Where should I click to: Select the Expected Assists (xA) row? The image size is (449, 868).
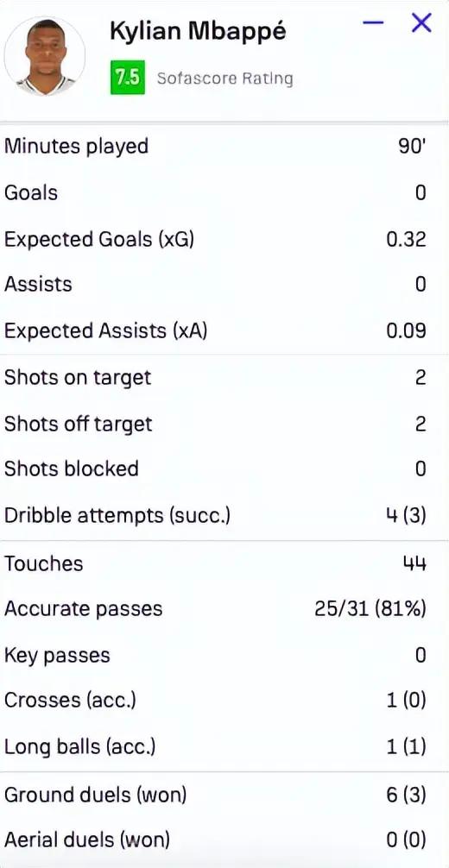224,330
